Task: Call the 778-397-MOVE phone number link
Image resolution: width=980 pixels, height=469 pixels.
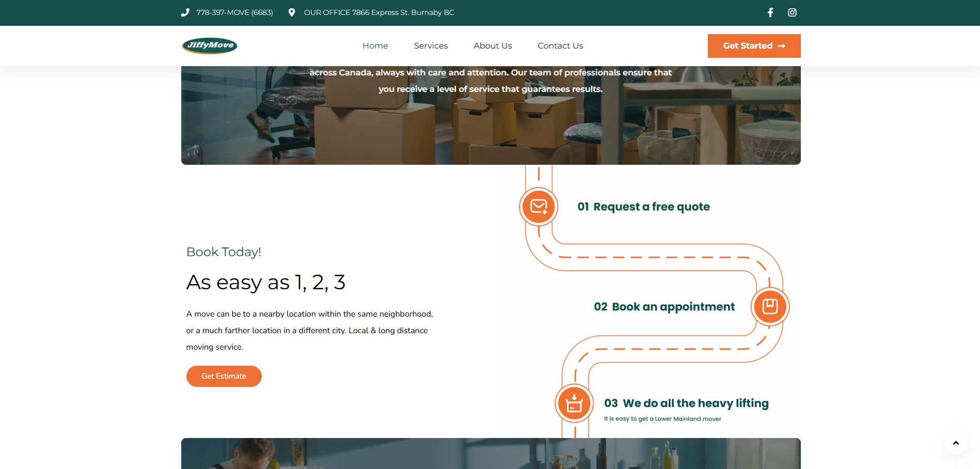Action: (x=234, y=12)
